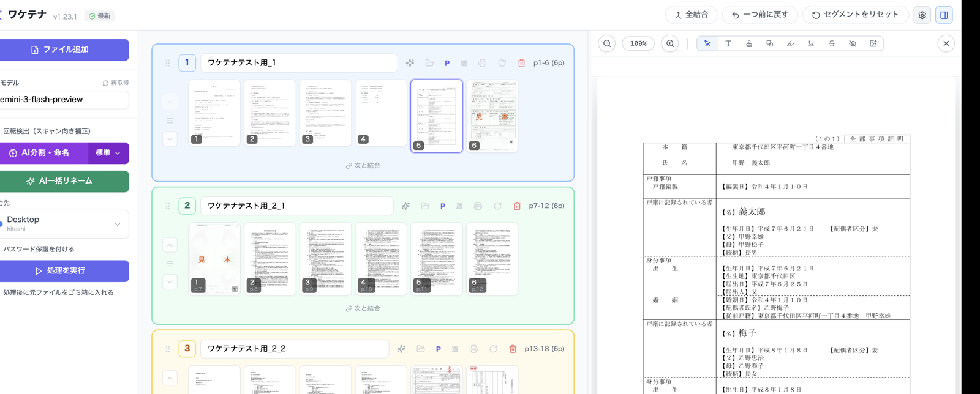
Task: Click folder icon for segment 3
Action: [x=421, y=349]
